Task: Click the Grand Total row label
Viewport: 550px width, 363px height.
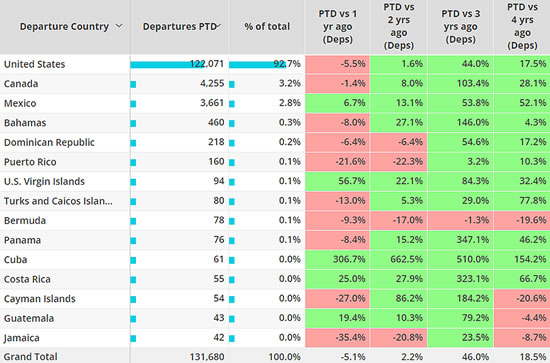Action: [31, 357]
